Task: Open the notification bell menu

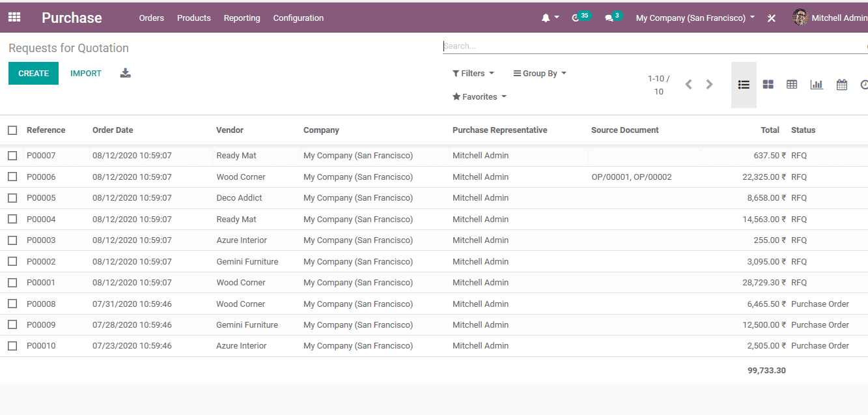Action: 550,18
